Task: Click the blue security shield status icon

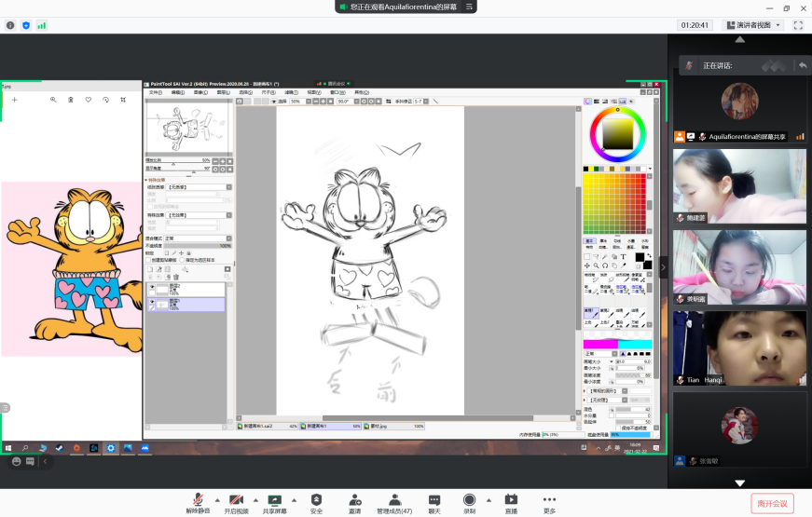Action: click(26, 25)
